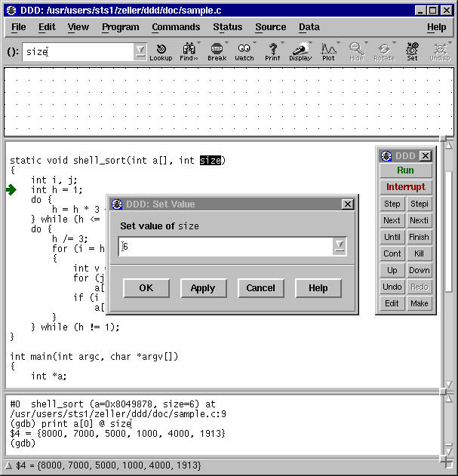Click highlighted size in shell_sort signature
Viewport: 458px width, 476px height.
pos(211,160)
